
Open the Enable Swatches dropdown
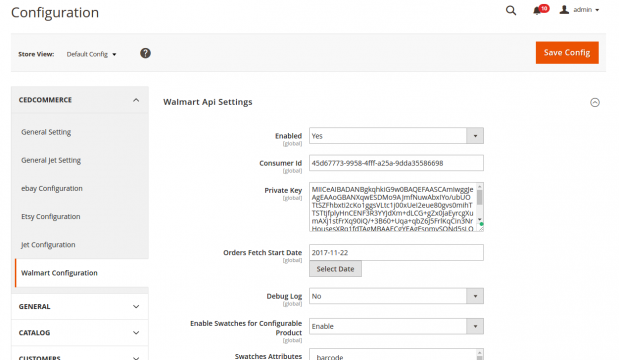[x=396, y=326]
